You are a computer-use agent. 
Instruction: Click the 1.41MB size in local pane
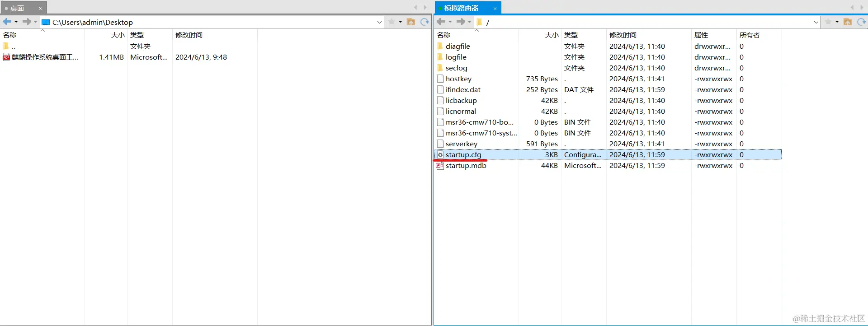click(112, 57)
